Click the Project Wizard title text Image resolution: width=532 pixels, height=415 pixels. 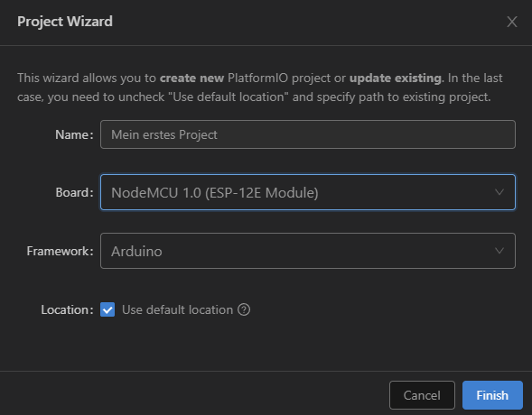tap(65, 22)
